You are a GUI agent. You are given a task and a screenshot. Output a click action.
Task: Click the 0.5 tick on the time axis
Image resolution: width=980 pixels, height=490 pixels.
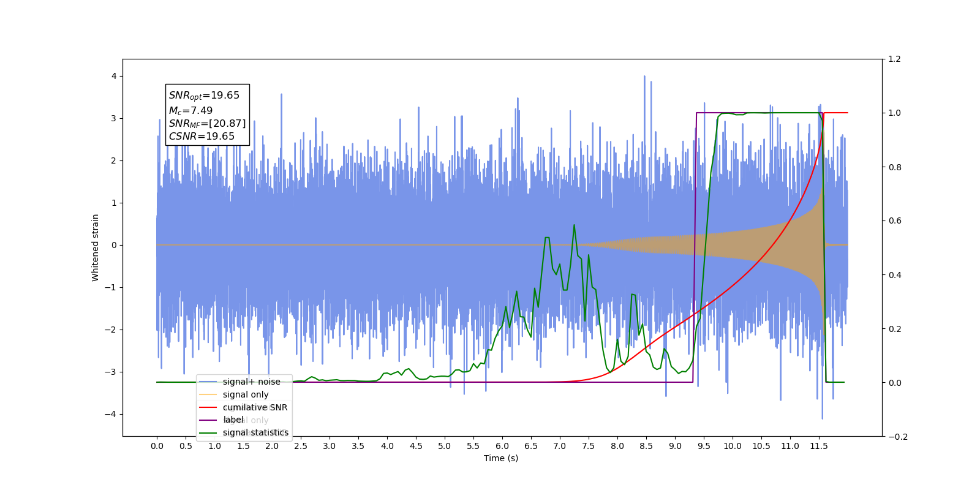(x=186, y=446)
